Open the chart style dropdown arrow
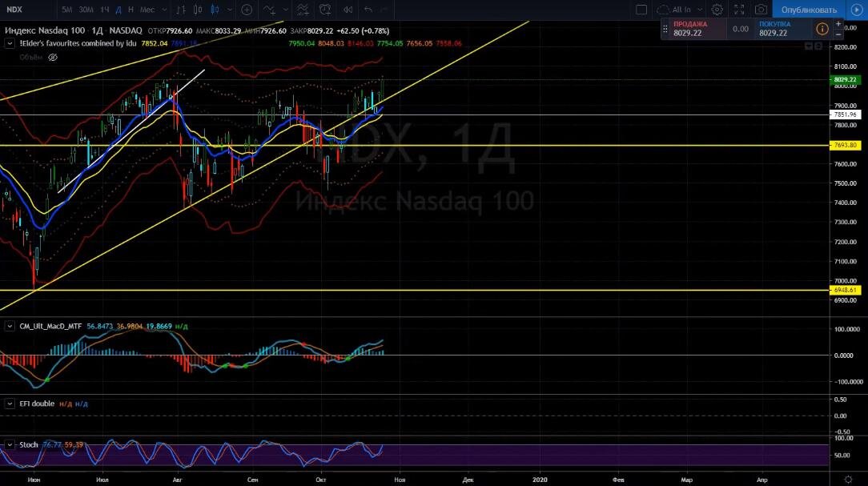 pos(230,10)
